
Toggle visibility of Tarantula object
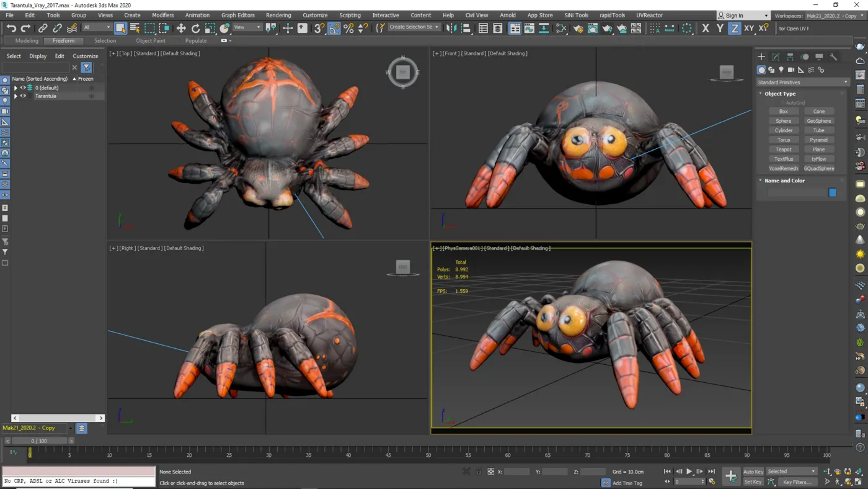coord(23,96)
